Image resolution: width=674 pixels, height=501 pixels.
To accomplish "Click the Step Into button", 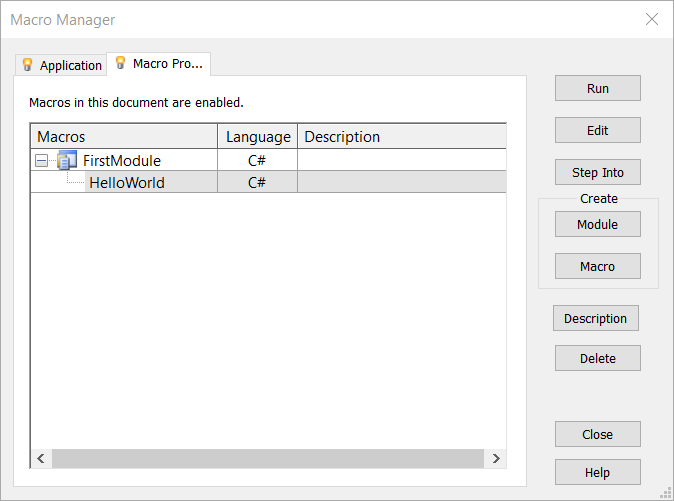I will (597, 172).
